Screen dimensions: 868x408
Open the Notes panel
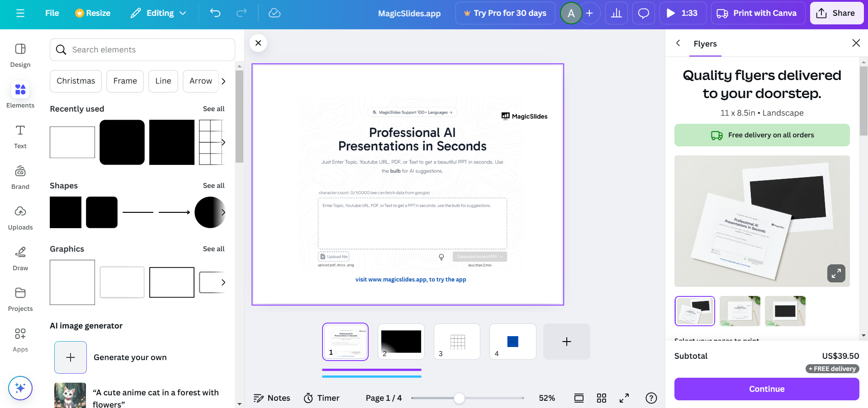[x=272, y=398]
